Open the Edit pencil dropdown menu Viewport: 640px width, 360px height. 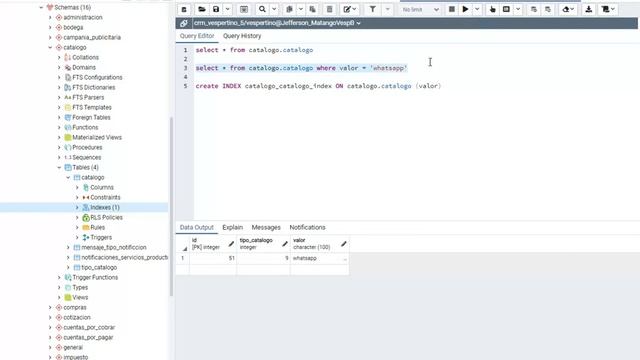pos(349,9)
